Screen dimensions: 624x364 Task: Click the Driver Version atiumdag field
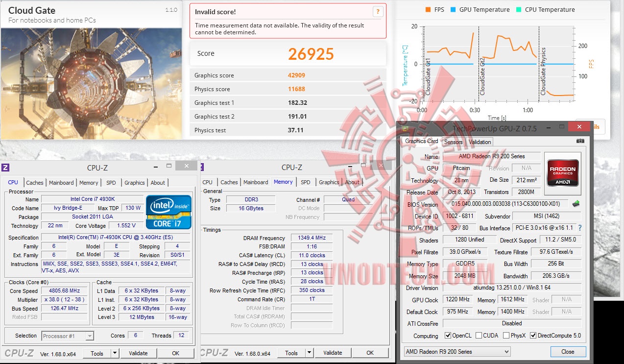pyautogui.click(x=512, y=288)
